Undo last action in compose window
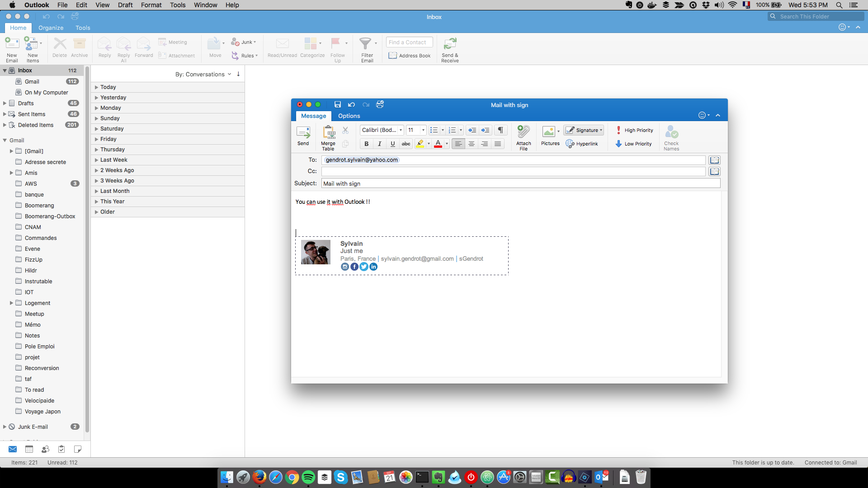The width and height of the screenshot is (868, 488). [x=351, y=104]
